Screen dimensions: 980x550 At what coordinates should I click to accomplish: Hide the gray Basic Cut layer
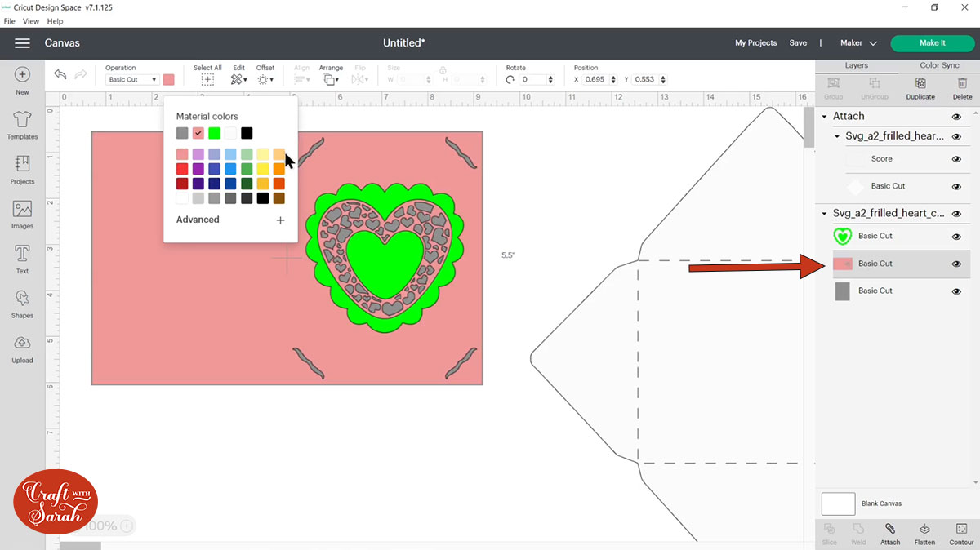click(956, 291)
